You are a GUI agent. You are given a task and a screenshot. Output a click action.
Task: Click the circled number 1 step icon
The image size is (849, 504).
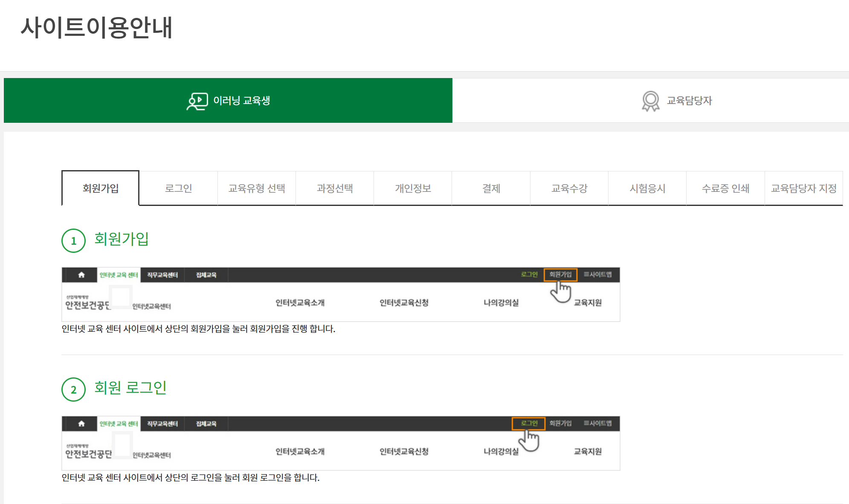73,241
